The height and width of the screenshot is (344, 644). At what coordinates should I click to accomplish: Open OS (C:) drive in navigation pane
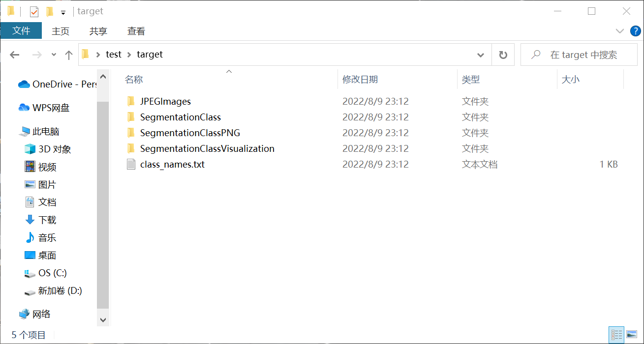tap(46, 273)
